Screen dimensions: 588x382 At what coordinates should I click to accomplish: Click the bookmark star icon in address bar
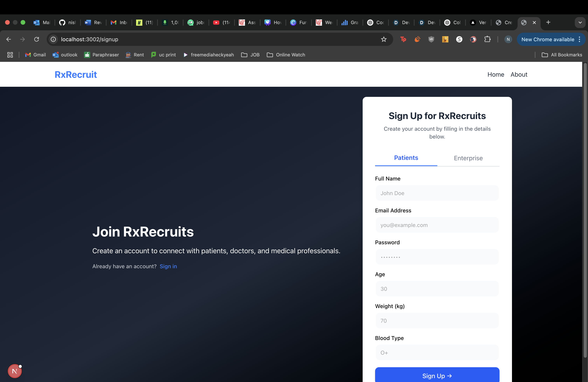383,39
